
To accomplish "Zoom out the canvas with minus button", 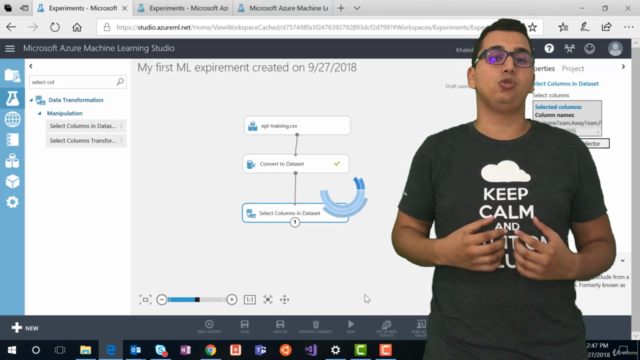I will pyautogui.click(x=162, y=300).
